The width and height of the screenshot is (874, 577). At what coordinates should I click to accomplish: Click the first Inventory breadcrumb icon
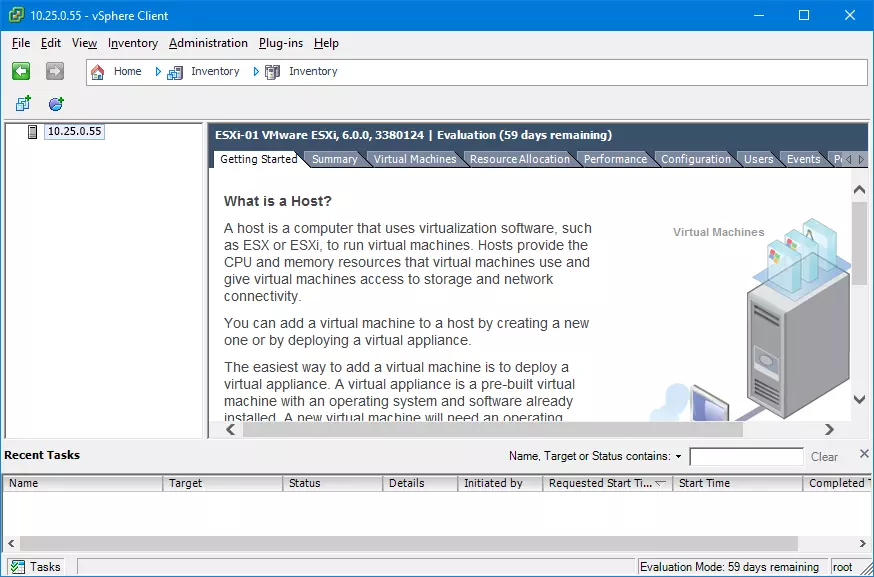(x=175, y=72)
